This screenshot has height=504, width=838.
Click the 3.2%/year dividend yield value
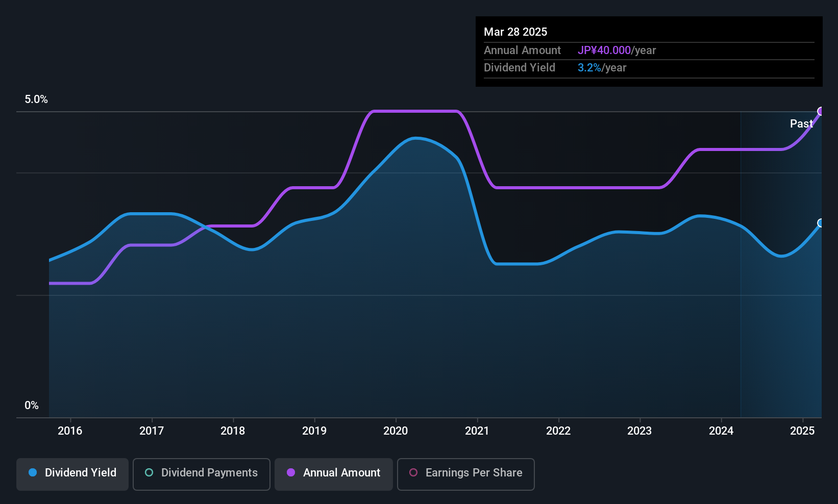tap(602, 67)
